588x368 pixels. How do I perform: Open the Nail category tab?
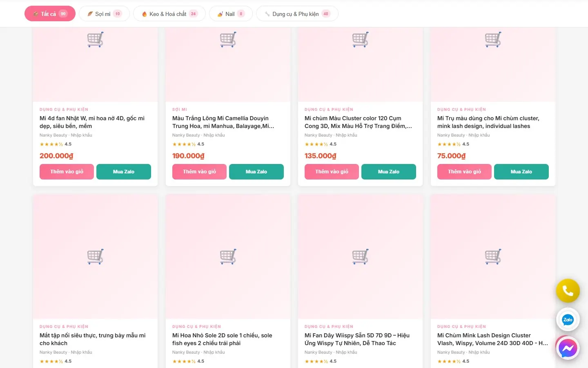[231, 14]
